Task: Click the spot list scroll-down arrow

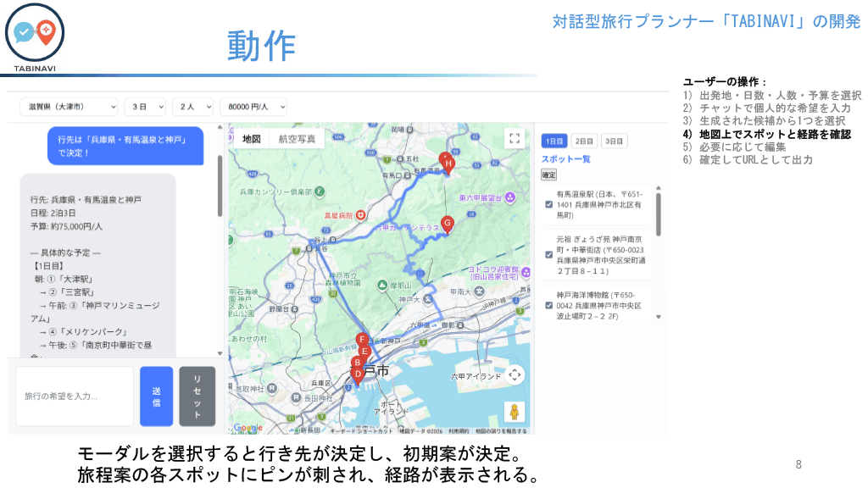Action: coord(658,317)
